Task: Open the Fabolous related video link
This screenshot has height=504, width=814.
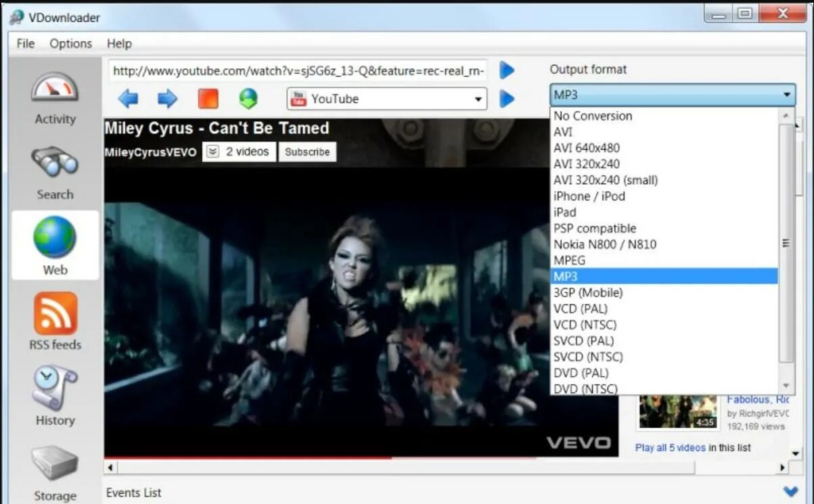Action: click(x=758, y=400)
